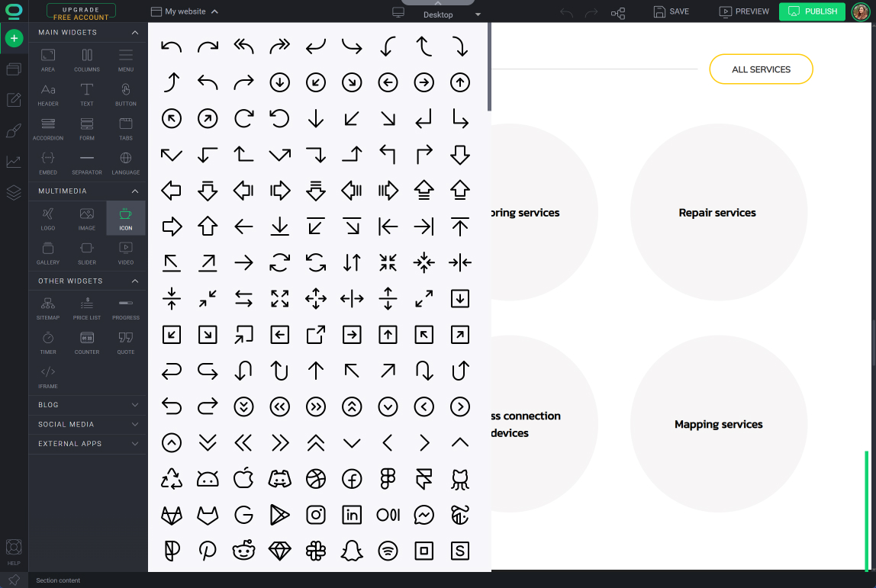The width and height of the screenshot is (876, 588).
Task: Add the Sitemap widget
Action: [x=48, y=308]
